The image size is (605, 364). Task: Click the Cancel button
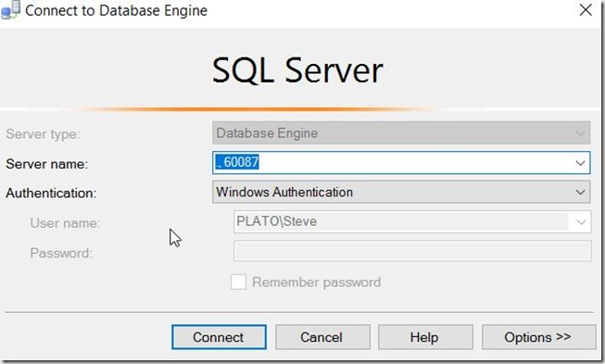pyautogui.click(x=322, y=337)
